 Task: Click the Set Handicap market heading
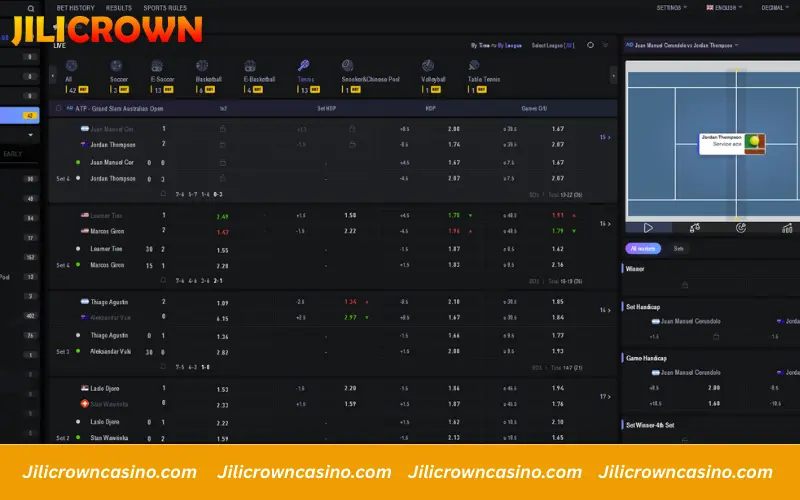tap(643, 307)
